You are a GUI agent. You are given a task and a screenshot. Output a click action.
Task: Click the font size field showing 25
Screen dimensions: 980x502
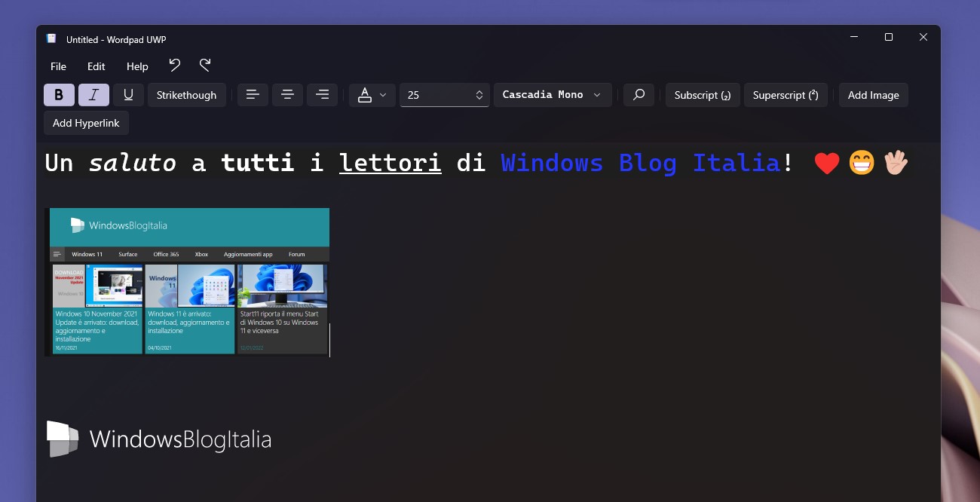[445, 95]
